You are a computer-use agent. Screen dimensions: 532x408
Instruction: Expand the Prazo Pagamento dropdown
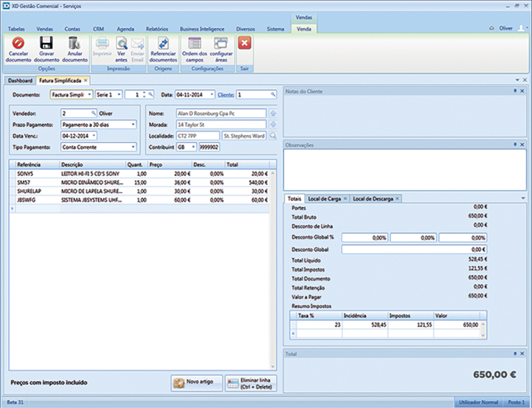pos(133,125)
